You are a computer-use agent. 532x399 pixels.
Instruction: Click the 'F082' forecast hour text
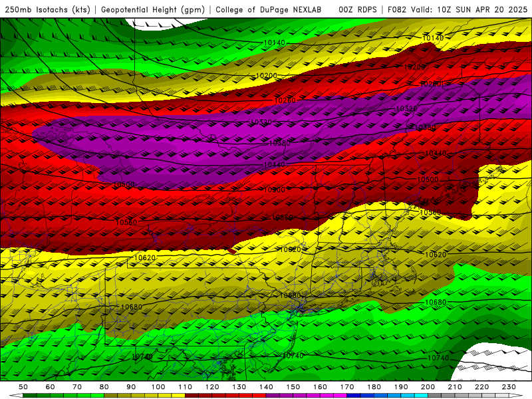396,9
